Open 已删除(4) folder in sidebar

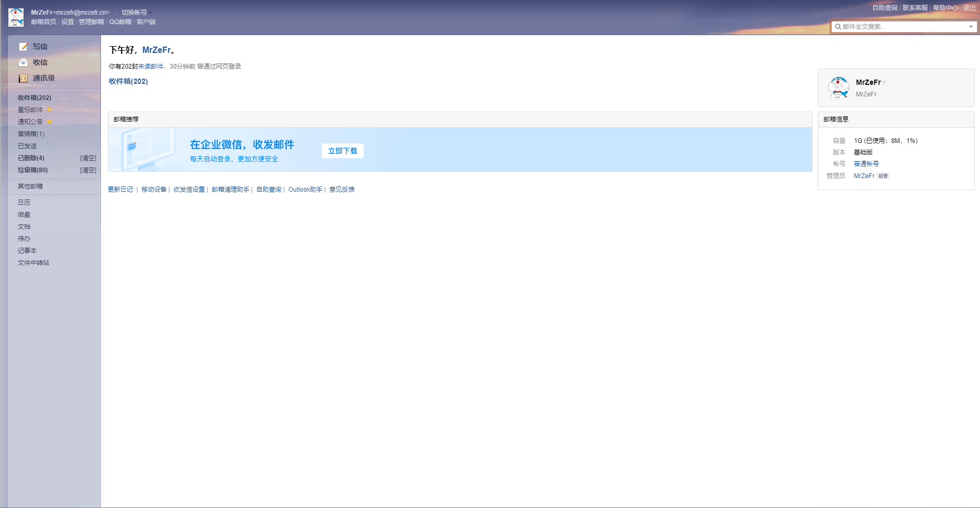(x=31, y=158)
